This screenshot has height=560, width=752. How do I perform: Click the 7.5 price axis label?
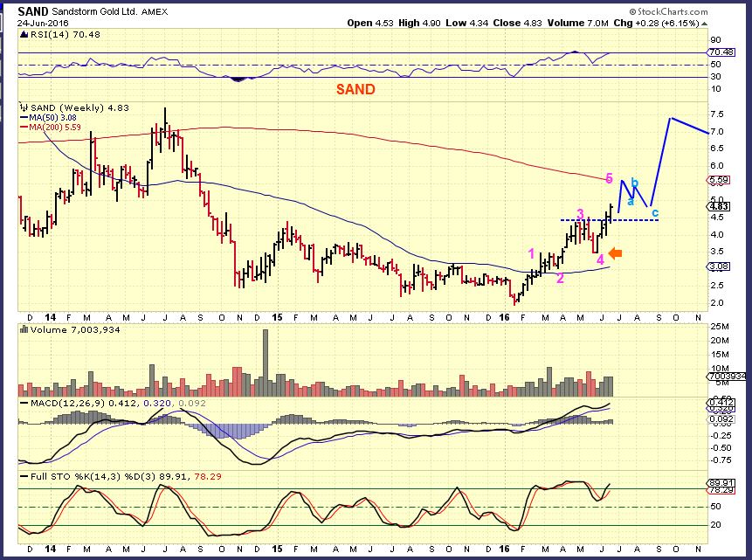[717, 114]
